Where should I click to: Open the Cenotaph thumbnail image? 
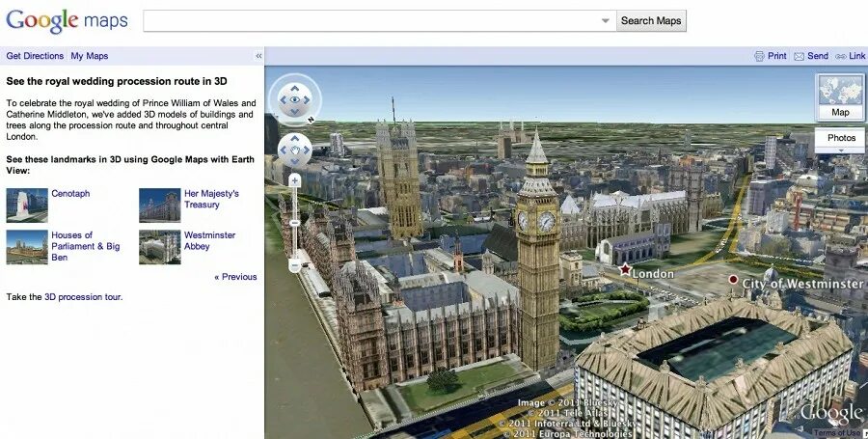(x=27, y=205)
